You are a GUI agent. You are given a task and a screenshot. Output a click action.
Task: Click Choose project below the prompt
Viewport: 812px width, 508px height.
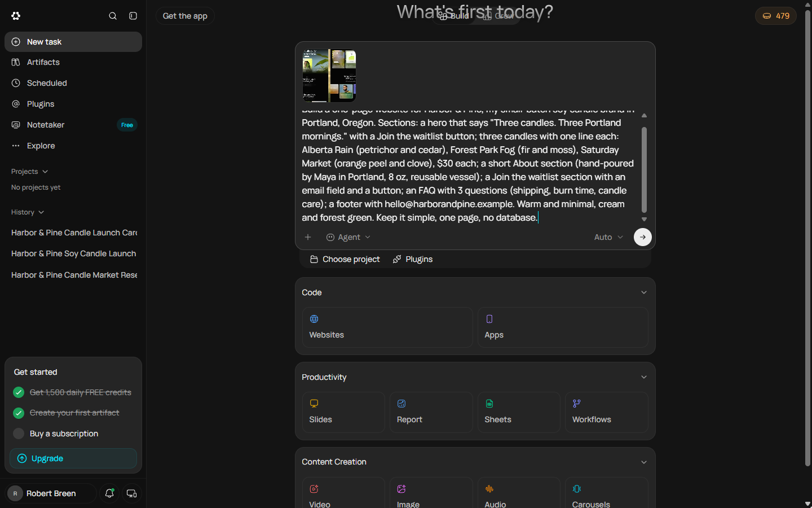tap(345, 259)
